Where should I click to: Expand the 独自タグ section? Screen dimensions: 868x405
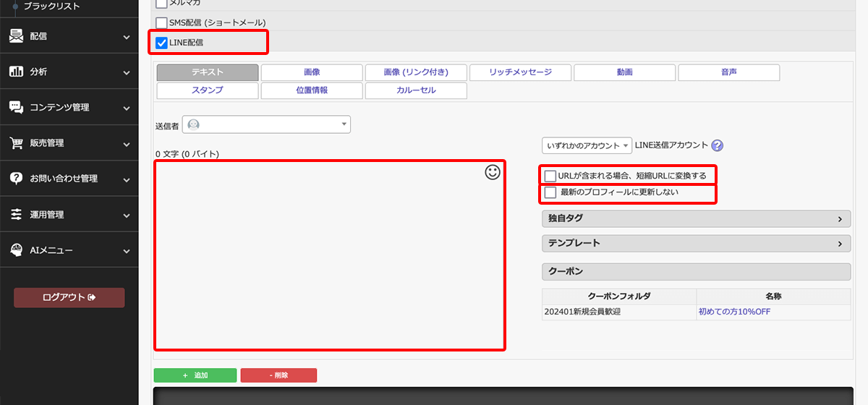click(696, 218)
